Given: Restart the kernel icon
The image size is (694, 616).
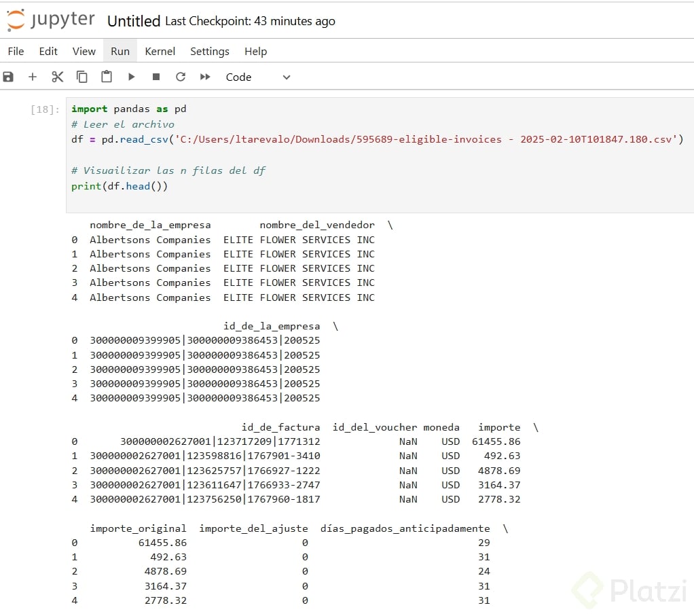Looking at the screenshot, I should [x=181, y=77].
